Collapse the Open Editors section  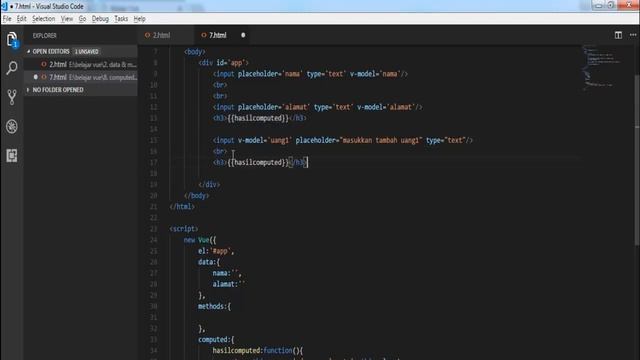28,51
